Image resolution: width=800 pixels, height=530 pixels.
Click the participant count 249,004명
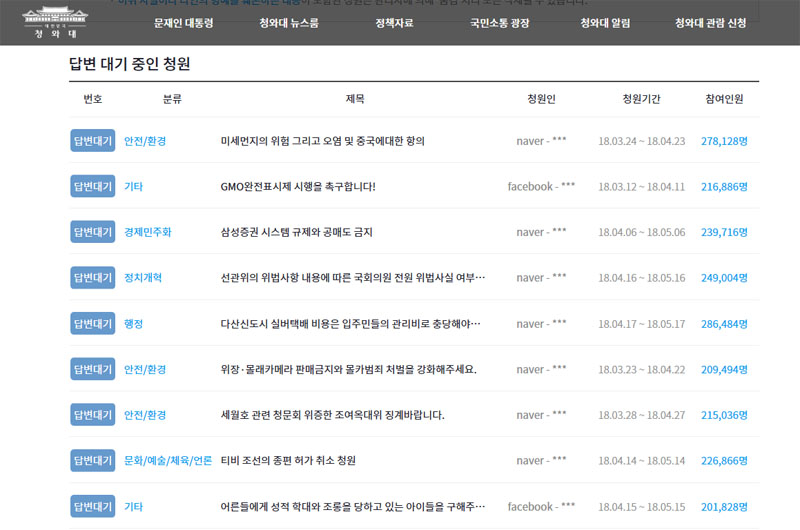tap(724, 277)
